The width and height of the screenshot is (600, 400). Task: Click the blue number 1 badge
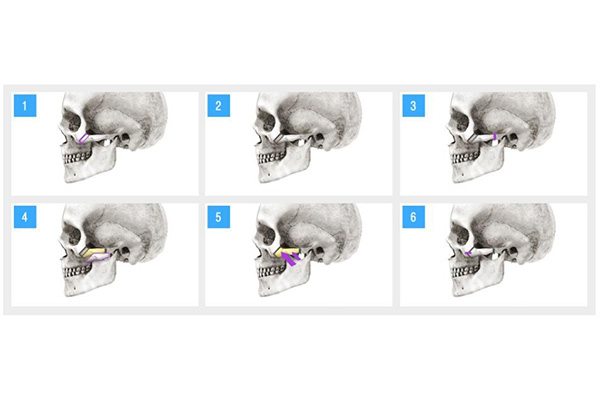point(25,106)
